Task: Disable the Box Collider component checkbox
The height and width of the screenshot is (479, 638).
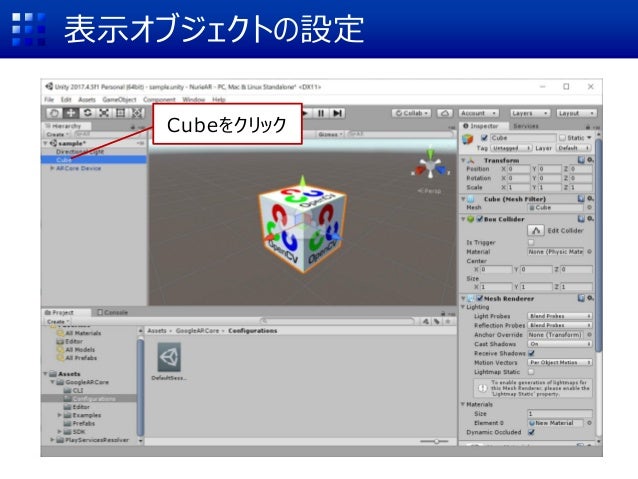Action: [x=480, y=219]
